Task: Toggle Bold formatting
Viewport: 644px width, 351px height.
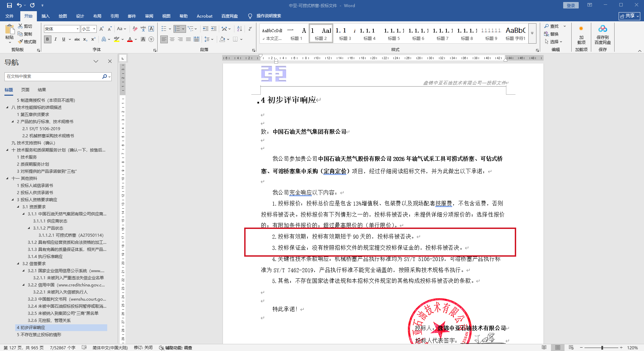Action: (47, 40)
